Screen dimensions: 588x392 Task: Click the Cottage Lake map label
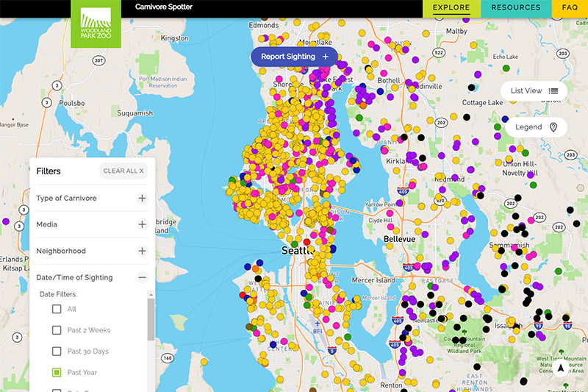click(482, 102)
